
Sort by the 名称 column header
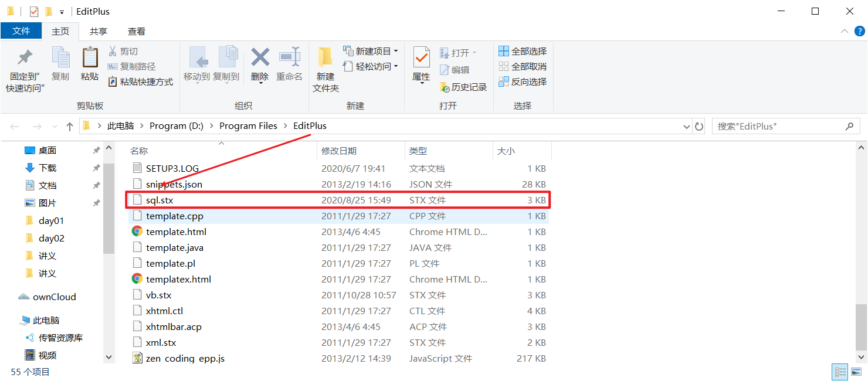click(139, 151)
